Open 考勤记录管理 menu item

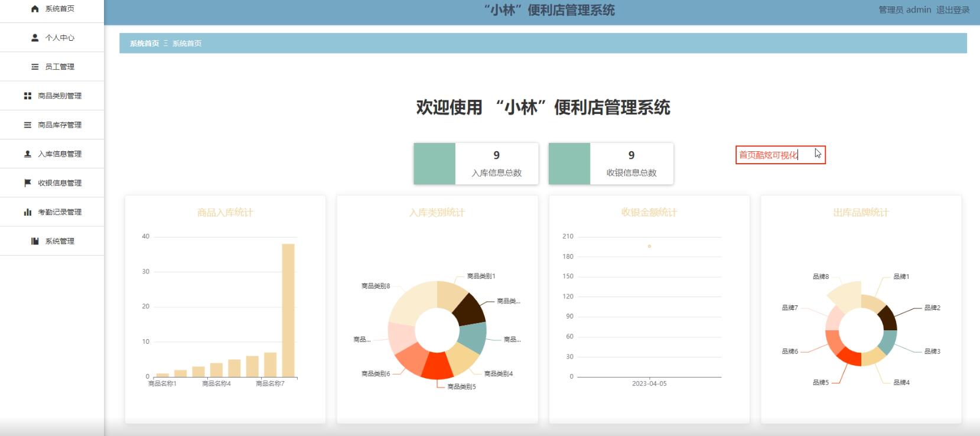[x=52, y=212]
